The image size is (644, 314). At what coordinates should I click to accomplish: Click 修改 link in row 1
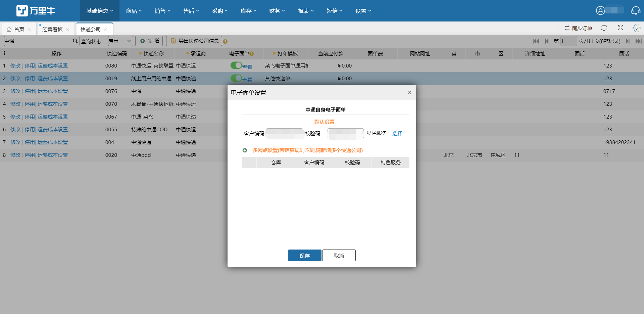click(x=15, y=65)
